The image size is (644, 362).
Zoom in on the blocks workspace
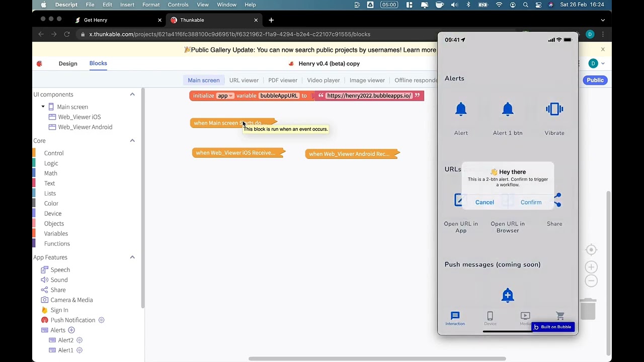pos(591,267)
